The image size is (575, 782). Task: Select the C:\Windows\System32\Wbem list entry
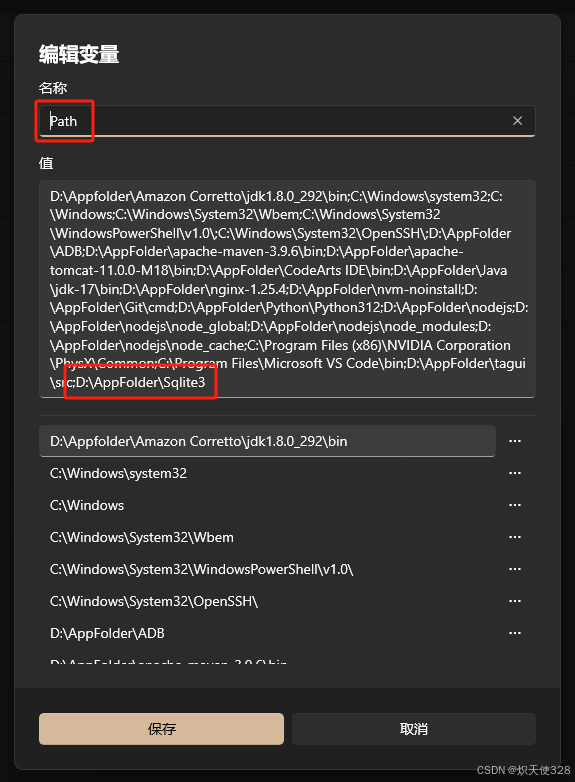267,537
